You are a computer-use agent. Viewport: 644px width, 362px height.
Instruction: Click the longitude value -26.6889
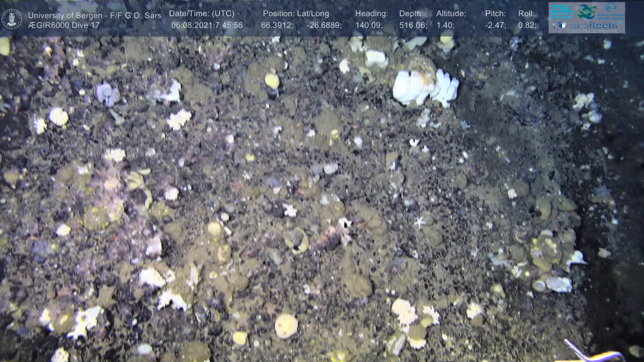(x=324, y=25)
